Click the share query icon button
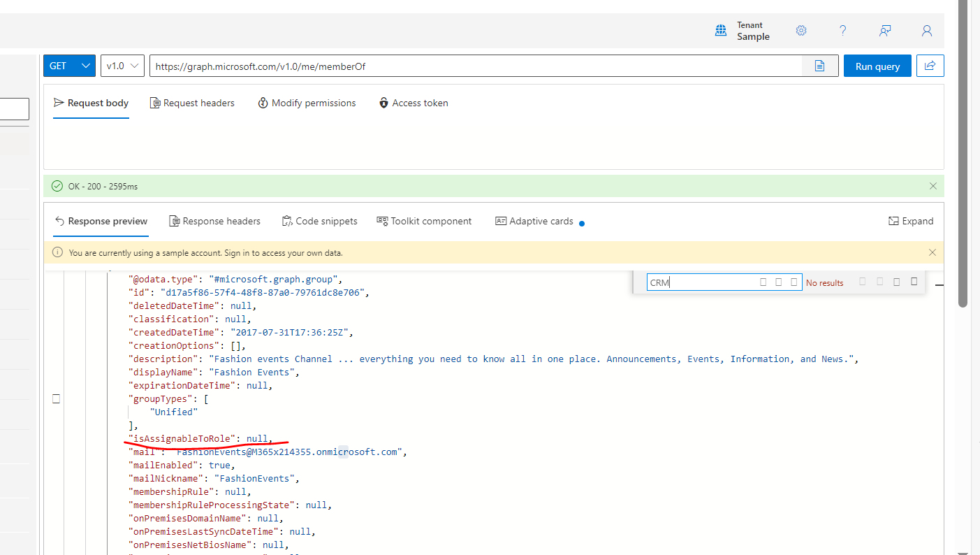The width and height of the screenshot is (980, 555). pyautogui.click(x=930, y=66)
